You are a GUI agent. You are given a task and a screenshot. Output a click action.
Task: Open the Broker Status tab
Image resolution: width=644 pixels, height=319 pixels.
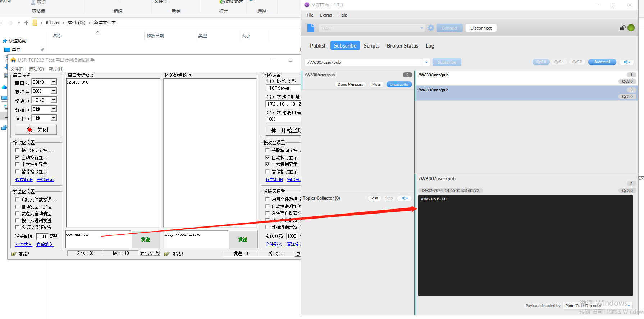[402, 46]
